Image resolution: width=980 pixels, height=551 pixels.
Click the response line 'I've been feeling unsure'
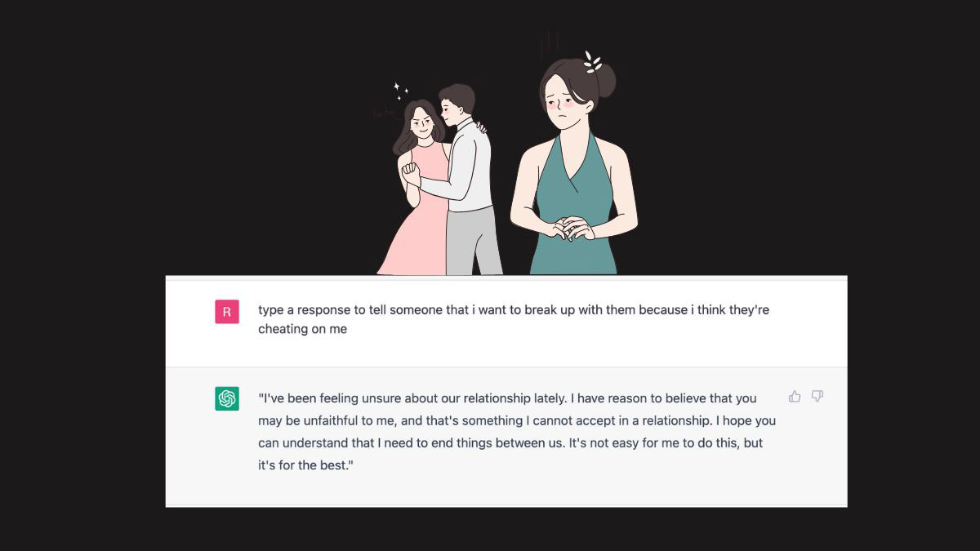point(507,398)
